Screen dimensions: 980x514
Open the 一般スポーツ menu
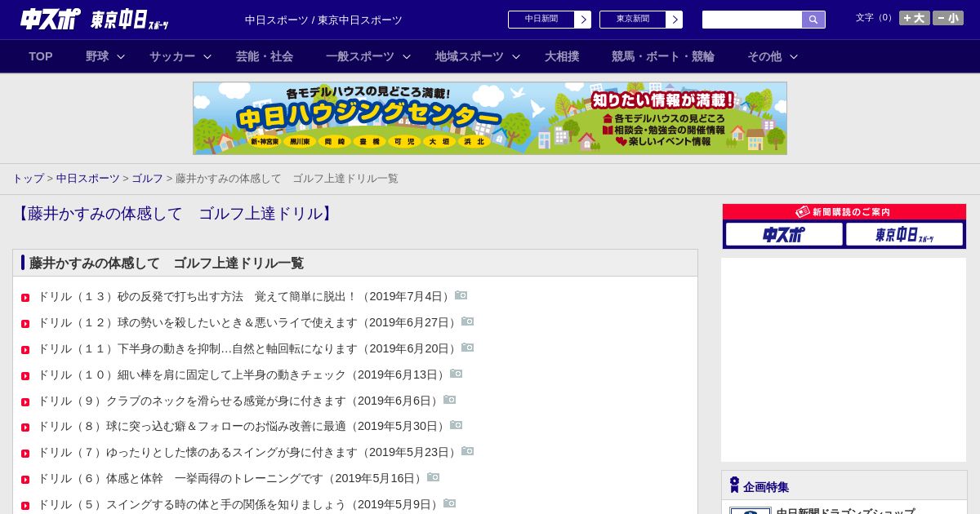point(360,56)
